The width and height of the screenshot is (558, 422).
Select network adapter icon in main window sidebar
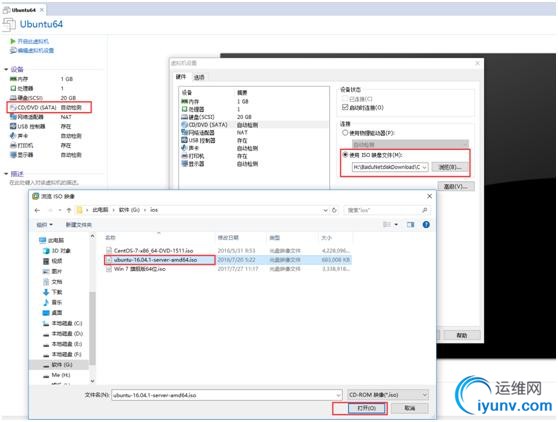(x=13, y=117)
